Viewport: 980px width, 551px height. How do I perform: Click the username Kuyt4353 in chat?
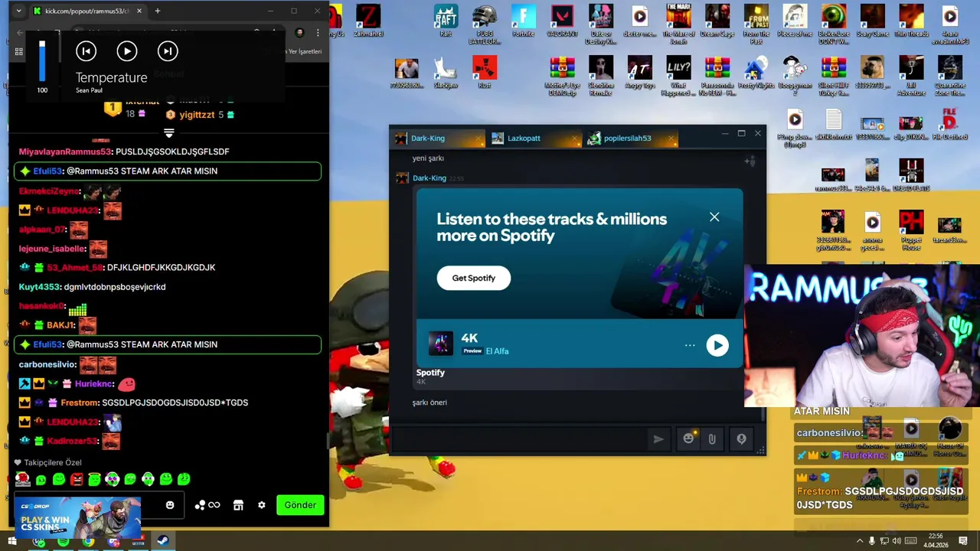pos(39,287)
